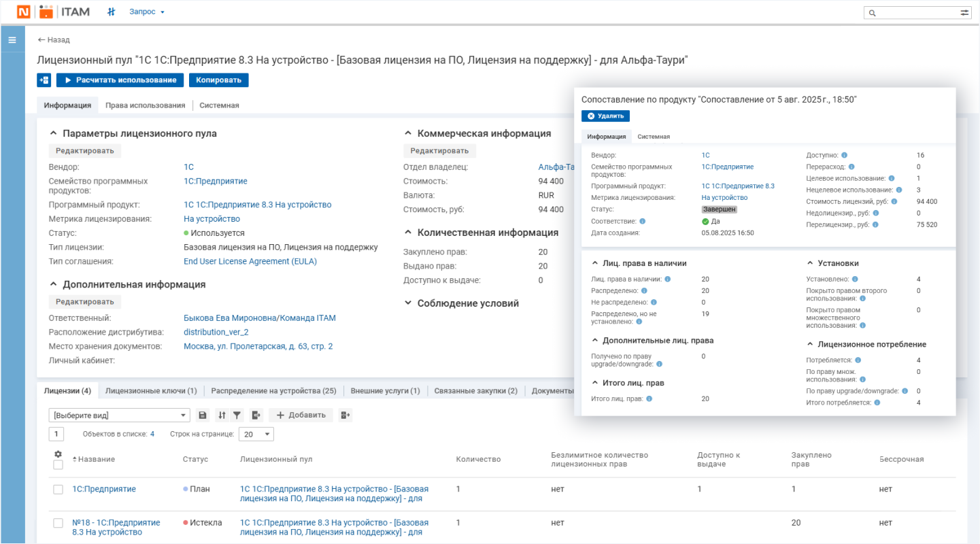Open the [Выберите вид] view dropdown
The width and height of the screenshot is (980, 544).
tap(119, 415)
